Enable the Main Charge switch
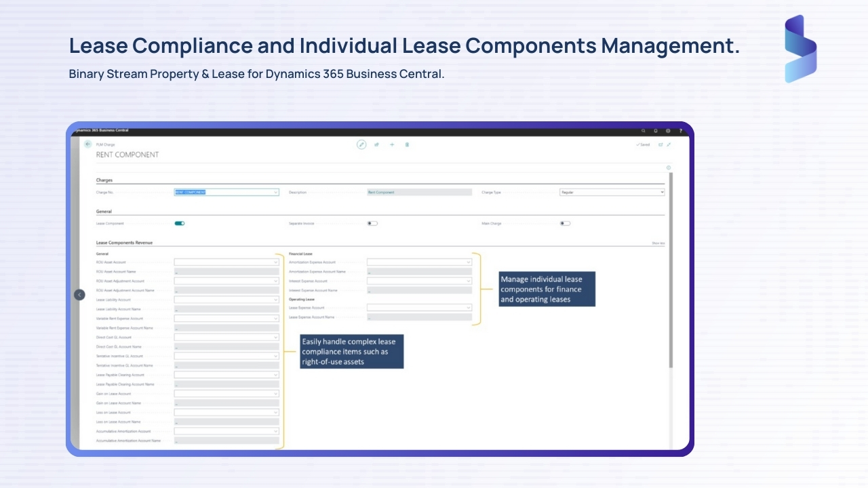The width and height of the screenshot is (868, 488). pyautogui.click(x=565, y=223)
